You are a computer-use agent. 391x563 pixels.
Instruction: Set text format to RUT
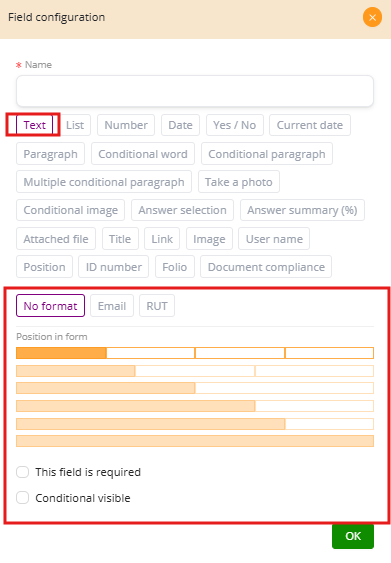[x=157, y=306]
